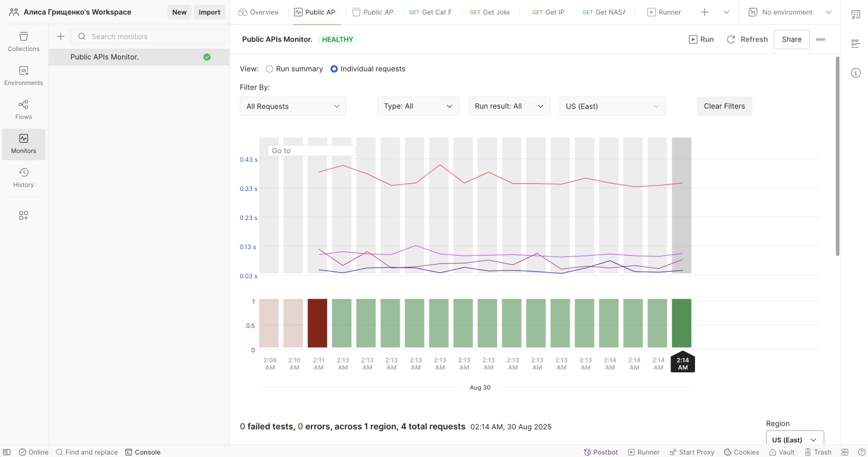
Task: Select the Individual requests view
Action: point(368,69)
